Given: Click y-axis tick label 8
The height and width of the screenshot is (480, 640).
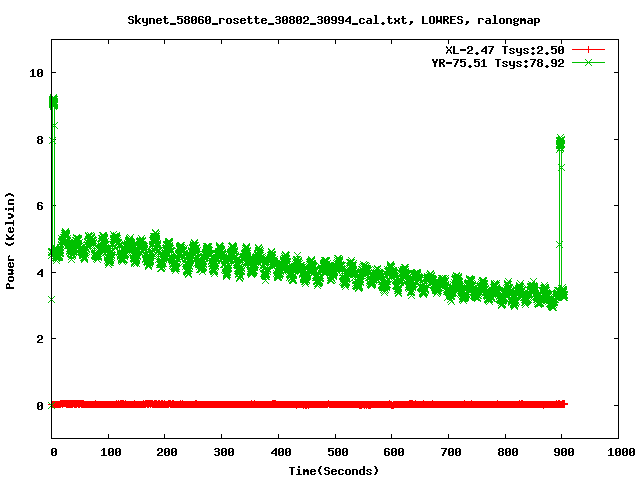Looking at the screenshot, I should (40, 140).
